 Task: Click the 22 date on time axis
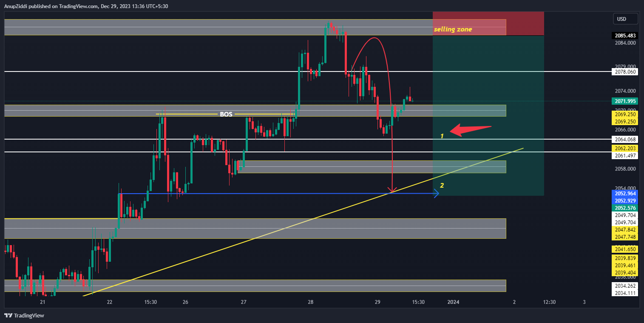pyautogui.click(x=110, y=302)
